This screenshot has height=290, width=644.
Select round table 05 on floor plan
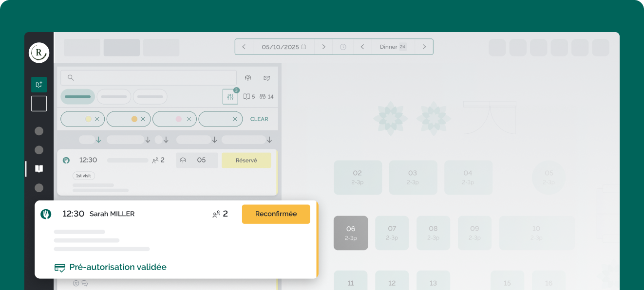tap(549, 178)
